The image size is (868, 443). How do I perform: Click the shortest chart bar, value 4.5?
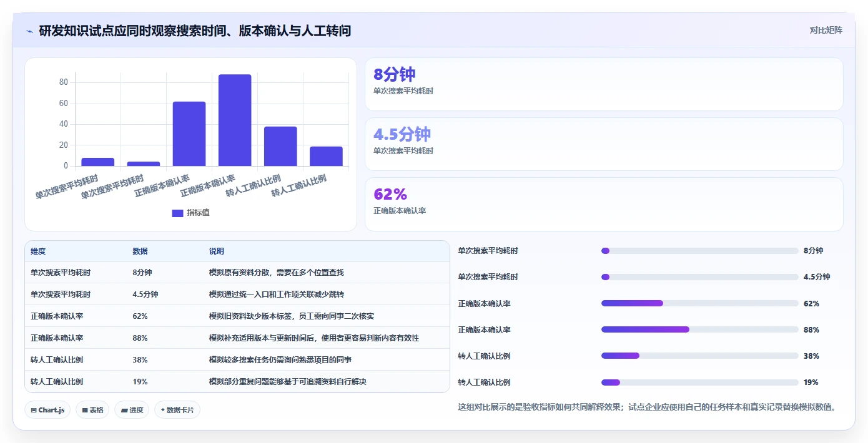click(144, 163)
